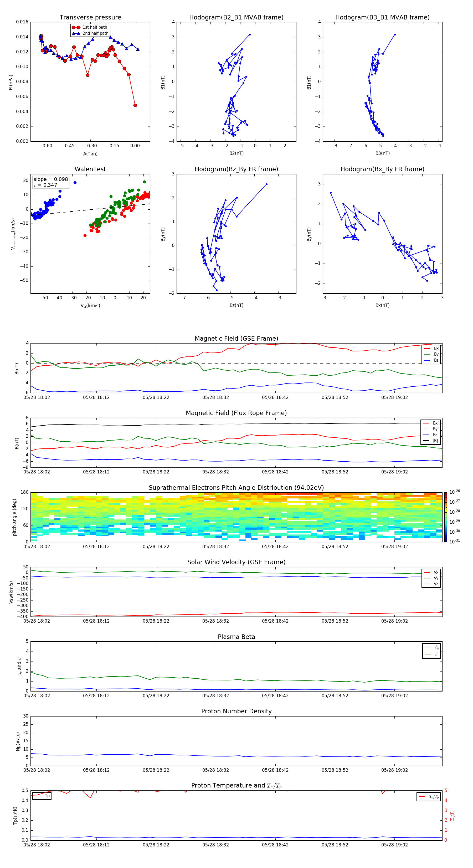Click the 'pitch angle (deg)' axis label
473x868 pixels.
(x=14, y=517)
